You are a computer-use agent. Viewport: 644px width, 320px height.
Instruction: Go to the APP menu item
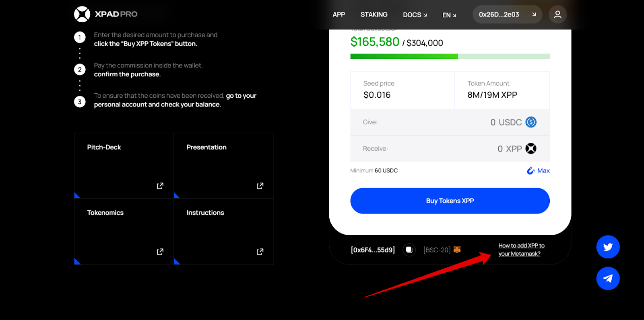pos(339,14)
